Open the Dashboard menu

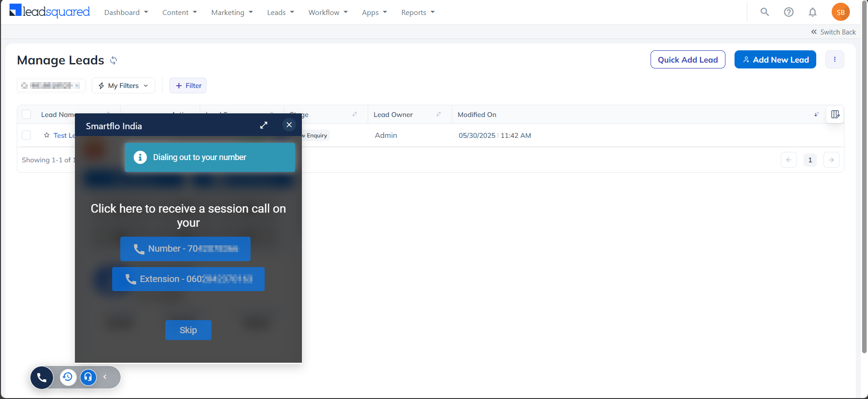tap(126, 12)
